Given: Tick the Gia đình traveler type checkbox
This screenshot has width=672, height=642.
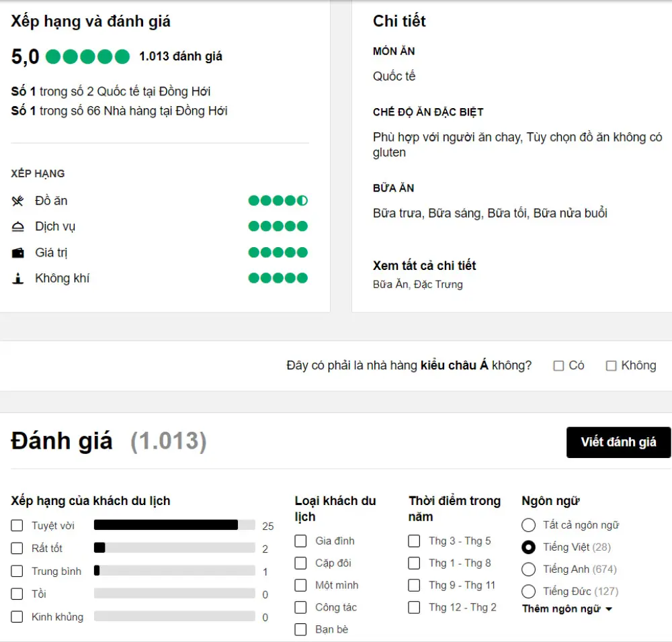Looking at the screenshot, I should click(300, 541).
